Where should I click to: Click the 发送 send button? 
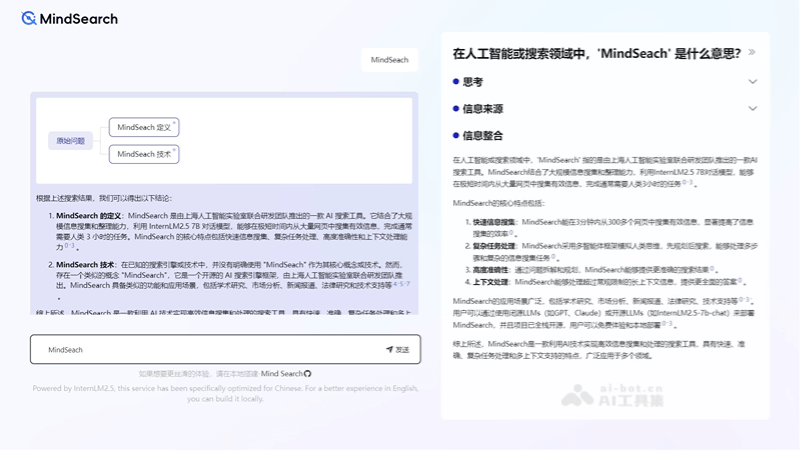pos(397,350)
